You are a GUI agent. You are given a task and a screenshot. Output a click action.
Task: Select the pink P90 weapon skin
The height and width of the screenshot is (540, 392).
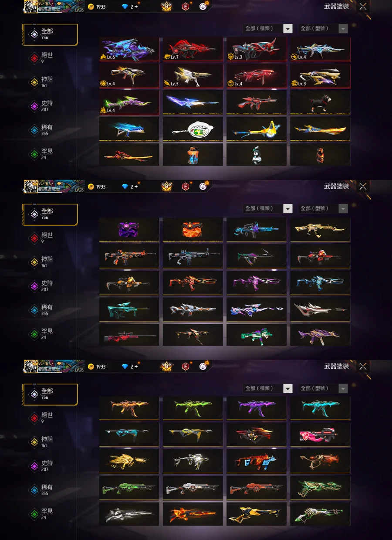(x=321, y=435)
